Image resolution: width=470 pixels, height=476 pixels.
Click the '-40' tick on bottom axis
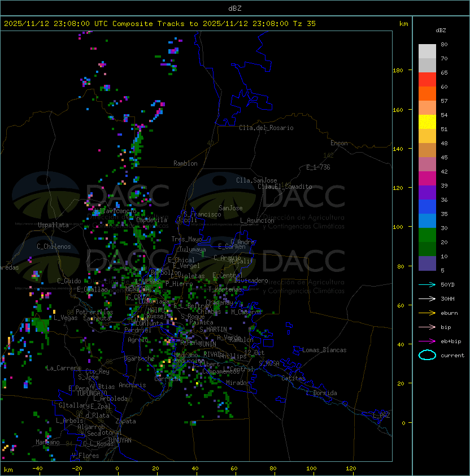[37, 469]
